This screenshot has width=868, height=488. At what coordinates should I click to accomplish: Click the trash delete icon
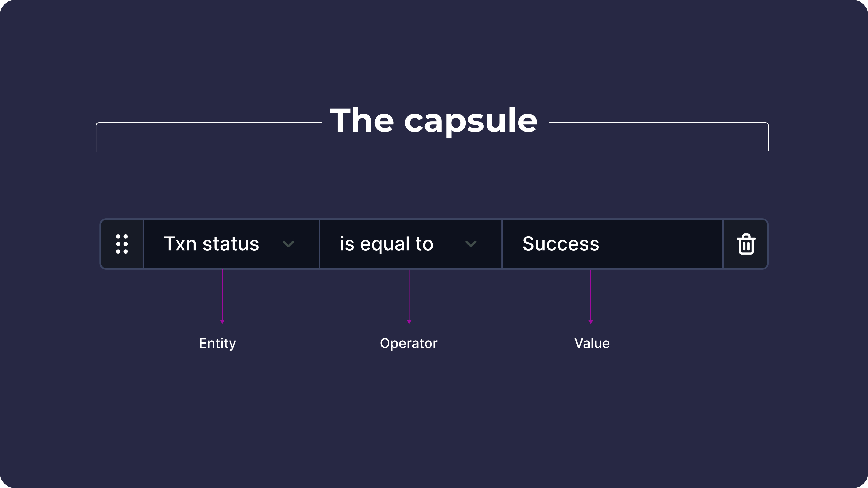click(x=746, y=244)
